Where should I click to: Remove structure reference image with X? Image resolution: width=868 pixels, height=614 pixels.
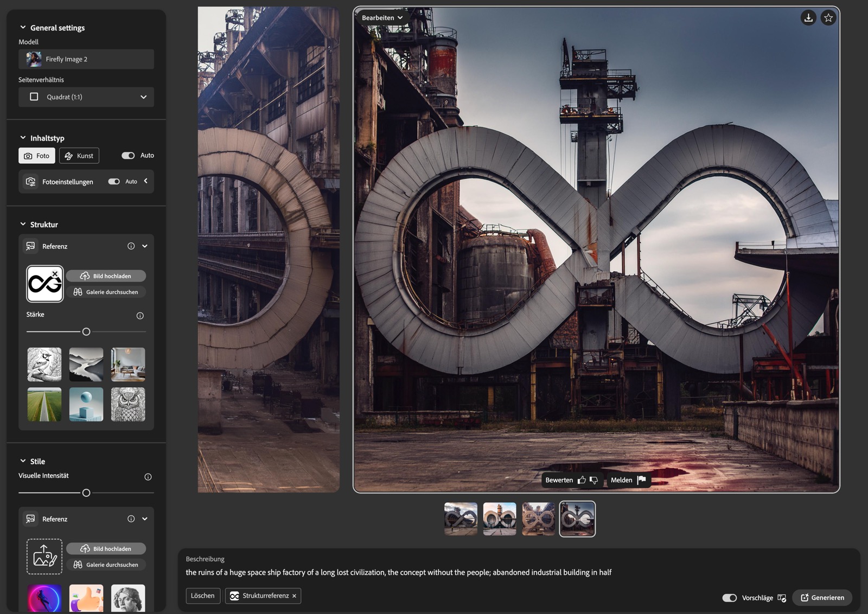point(55,274)
